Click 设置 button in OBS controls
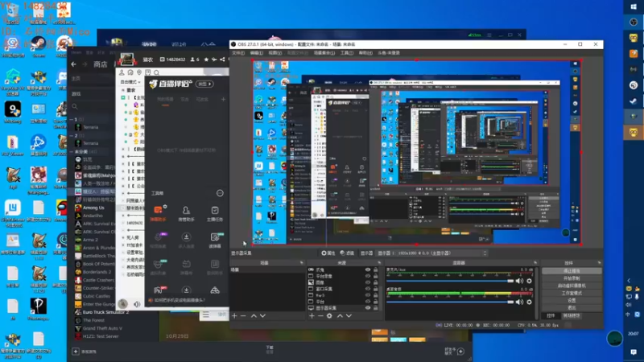Viewport: 644px width, 362px height. tap(572, 300)
